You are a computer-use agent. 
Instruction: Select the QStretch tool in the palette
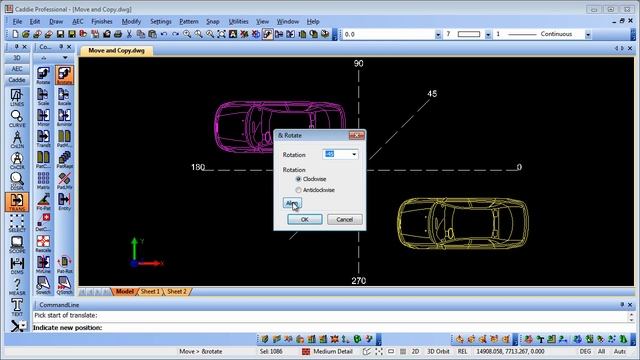tap(64, 285)
